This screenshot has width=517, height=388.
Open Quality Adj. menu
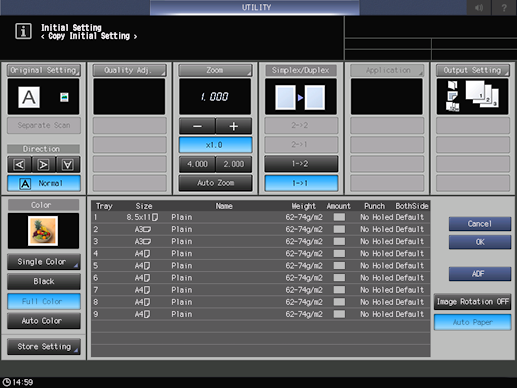click(x=129, y=70)
